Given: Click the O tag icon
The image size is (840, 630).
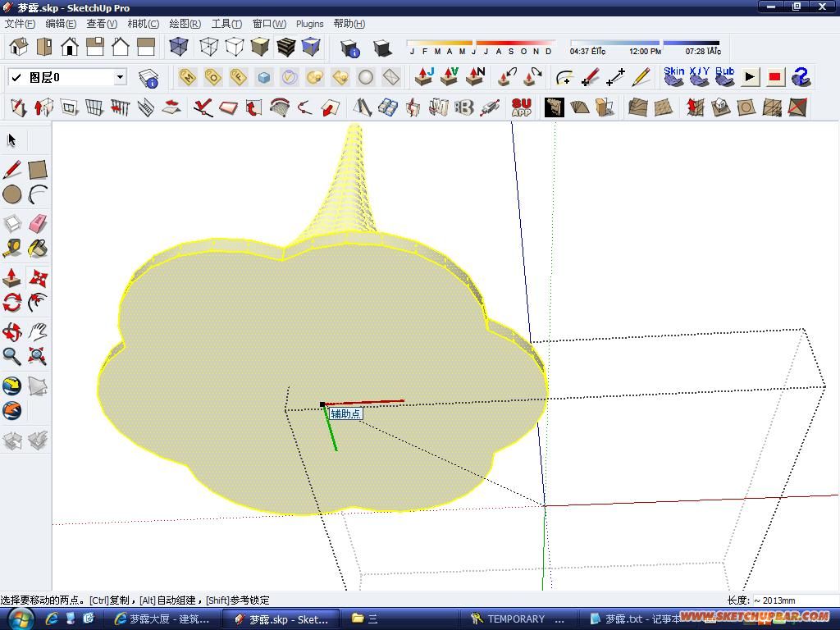Looking at the screenshot, I should (x=212, y=78).
